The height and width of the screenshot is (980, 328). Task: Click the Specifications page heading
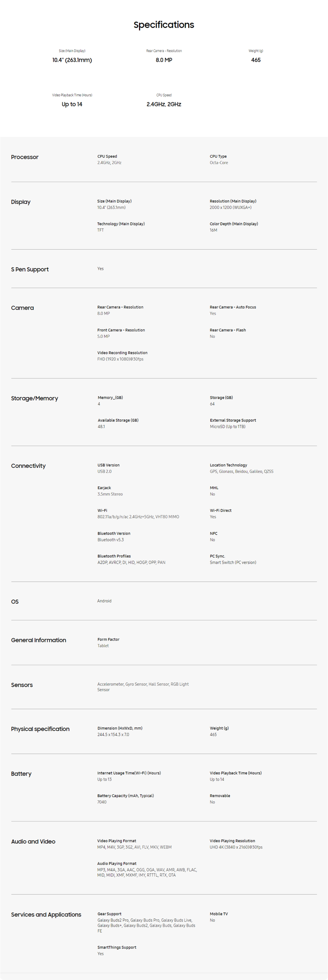tap(164, 25)
